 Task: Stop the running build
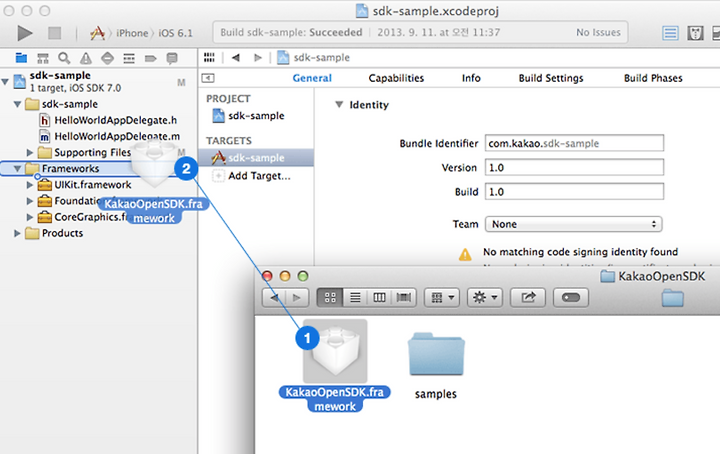(x=55, y=33)
